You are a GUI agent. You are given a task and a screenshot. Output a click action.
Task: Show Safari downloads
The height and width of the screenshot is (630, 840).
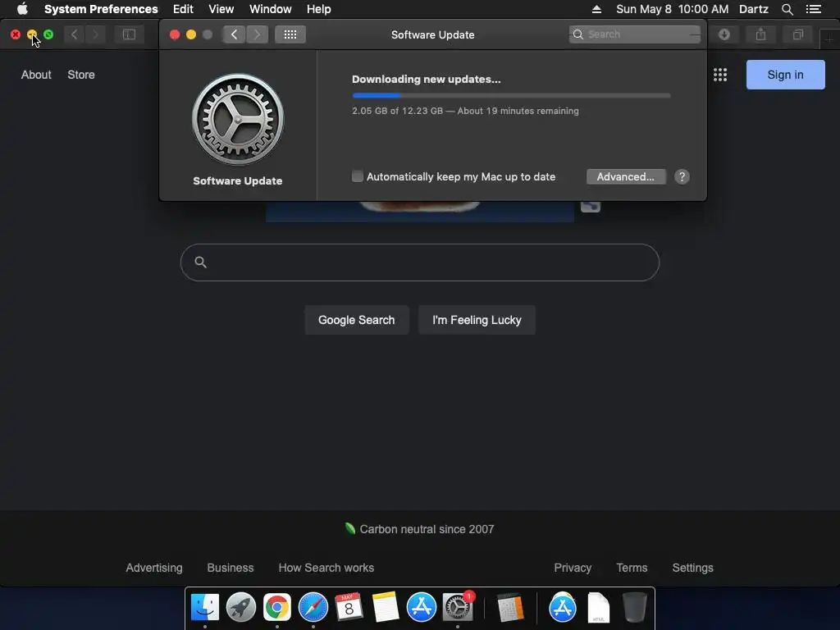pyautogui.click(x=724, y=34)
